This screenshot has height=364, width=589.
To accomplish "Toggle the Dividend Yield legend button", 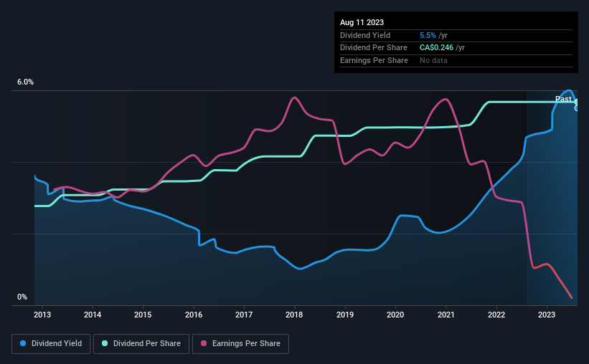I will (51, 344).
